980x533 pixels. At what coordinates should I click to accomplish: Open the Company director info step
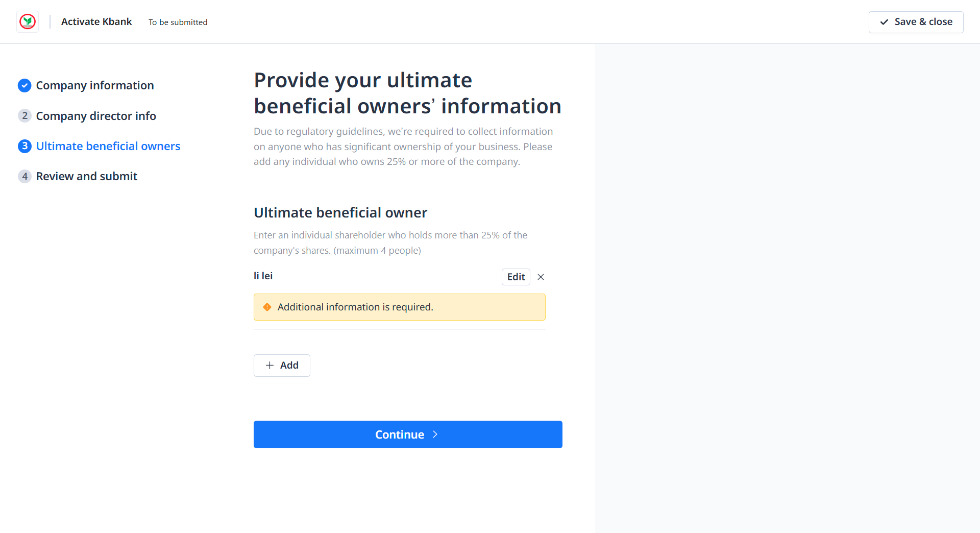96,116
